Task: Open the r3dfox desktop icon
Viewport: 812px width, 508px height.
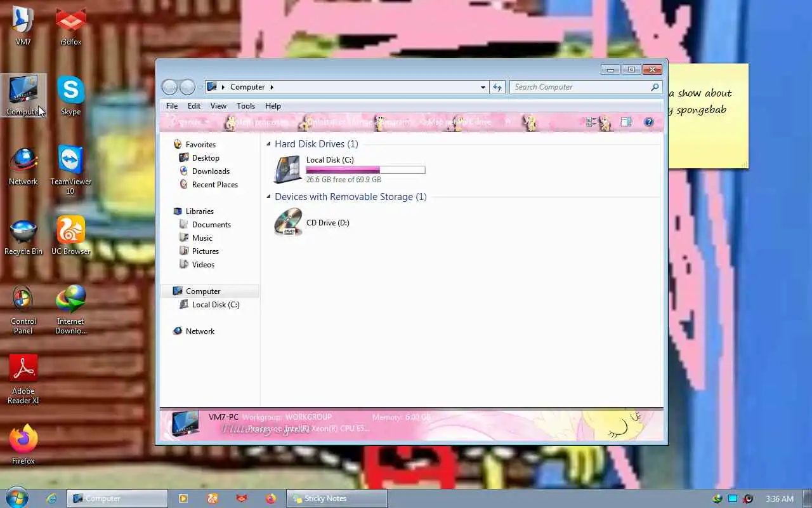Action: click(x=70, y=27)
